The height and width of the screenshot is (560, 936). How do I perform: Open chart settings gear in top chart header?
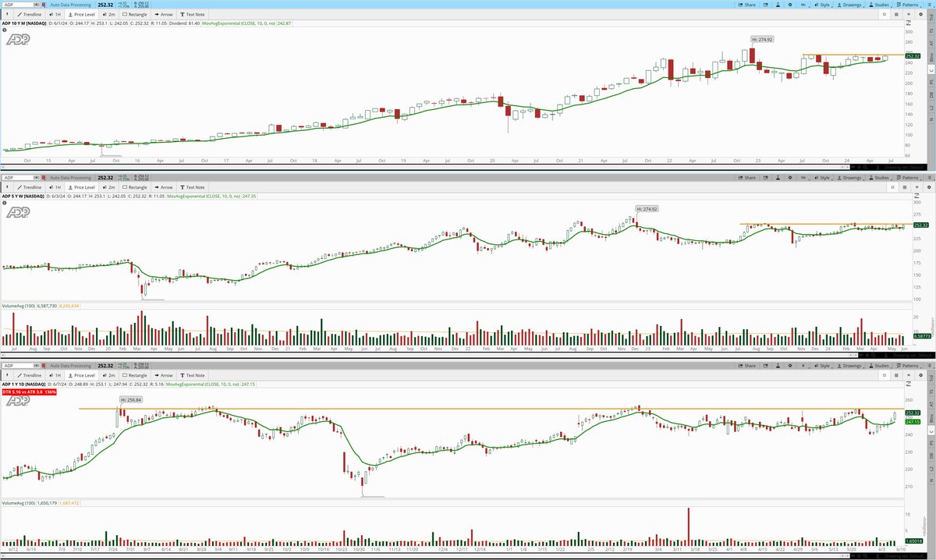pos(790,5)
